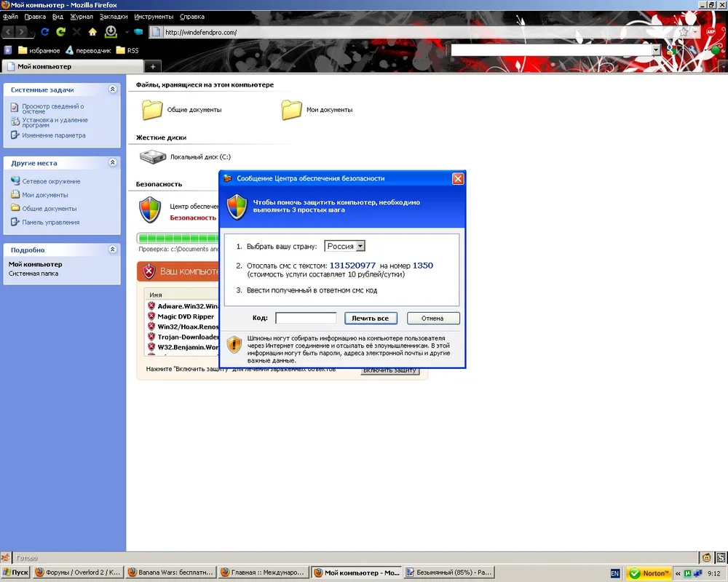Screen dimensions: 728x582
Task: Bookmark this page with the star icon
Action: pyautogui.click(x=684, y=32)
